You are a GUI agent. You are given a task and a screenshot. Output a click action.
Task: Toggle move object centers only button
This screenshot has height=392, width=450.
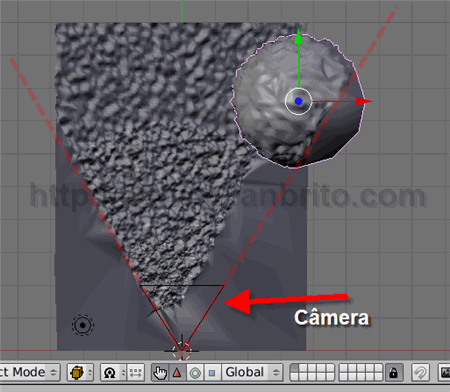(136, 372)
